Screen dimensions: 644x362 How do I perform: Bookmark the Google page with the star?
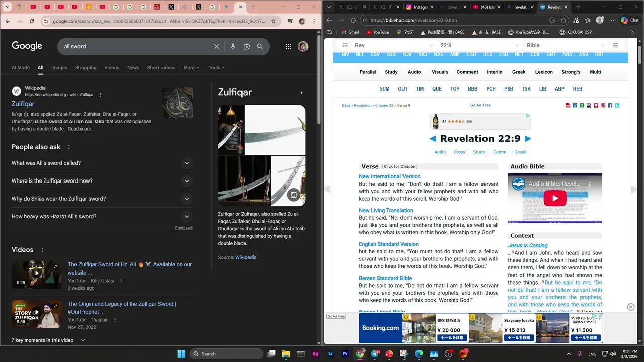tap(273, 21)
